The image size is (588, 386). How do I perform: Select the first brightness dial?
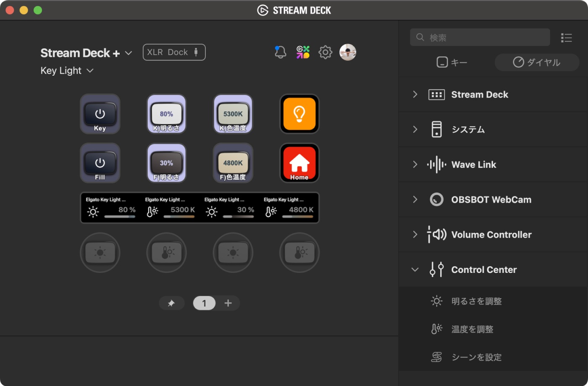100,253
